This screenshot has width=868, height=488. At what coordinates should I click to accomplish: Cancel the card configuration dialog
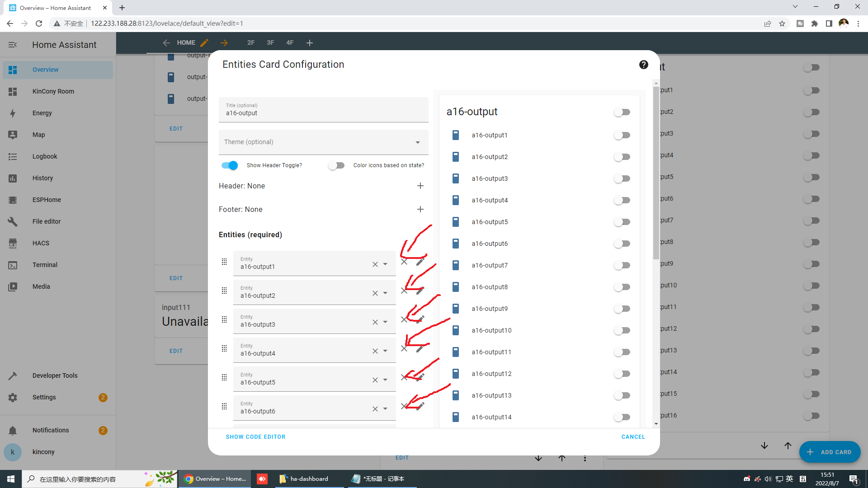(633, 437)
